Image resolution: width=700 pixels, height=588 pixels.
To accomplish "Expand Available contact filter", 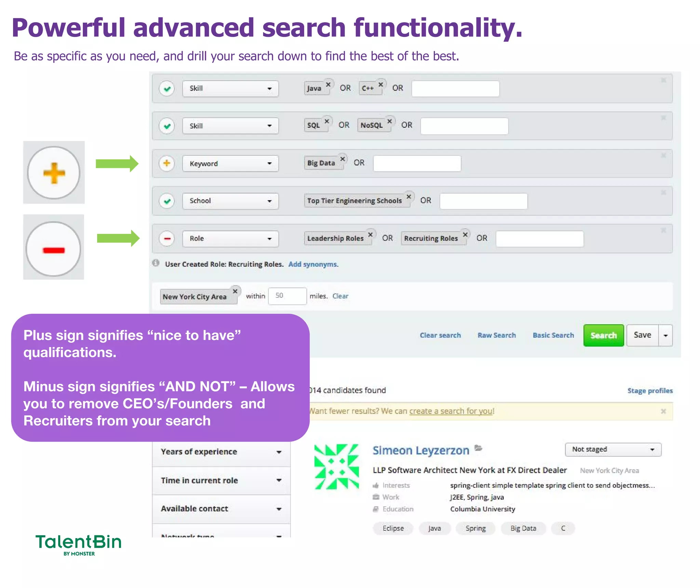I will click(x=221, y=509).
